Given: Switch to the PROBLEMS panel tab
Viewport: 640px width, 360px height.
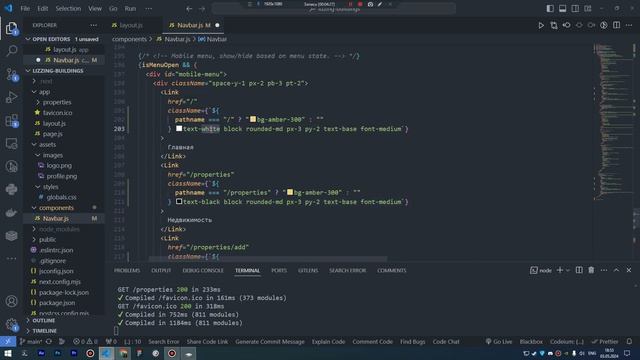Looking at the screenshot, I should 127,270.
